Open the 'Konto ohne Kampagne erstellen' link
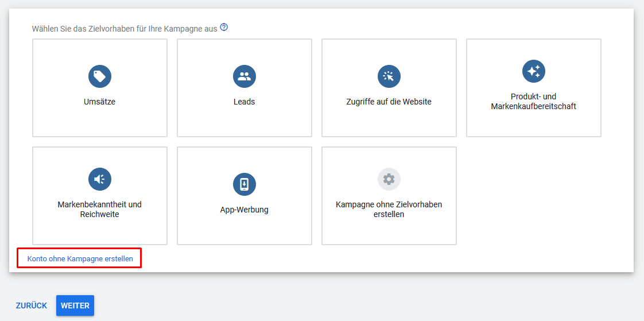Screen dimensions: 644x321 [80, 259]
